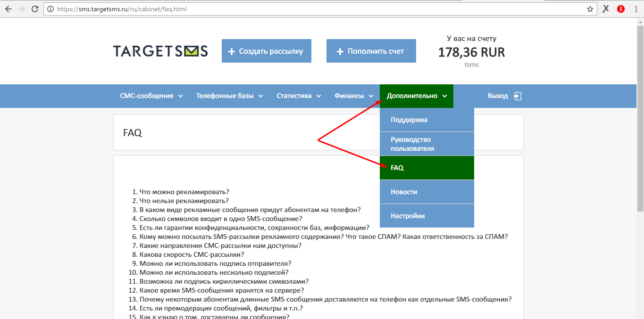Select FAQ in dropdown menu
This screenshot has width=644, height=319.
[x=427, y=168]
